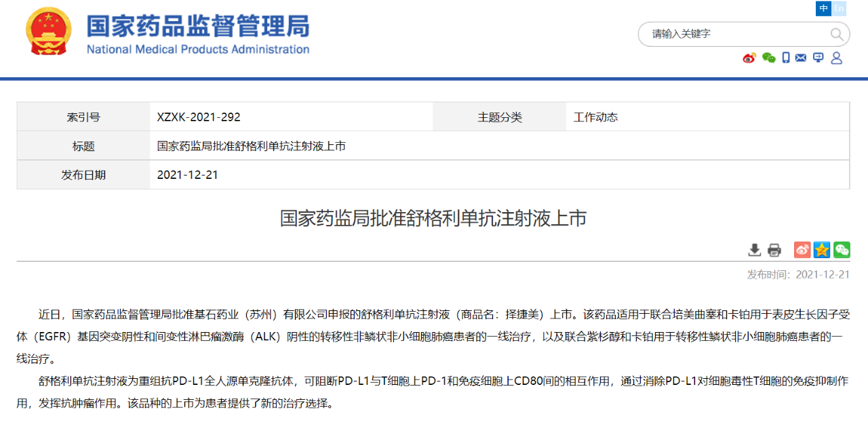Switch language to English (En)
868x433 pixels.
840,8
